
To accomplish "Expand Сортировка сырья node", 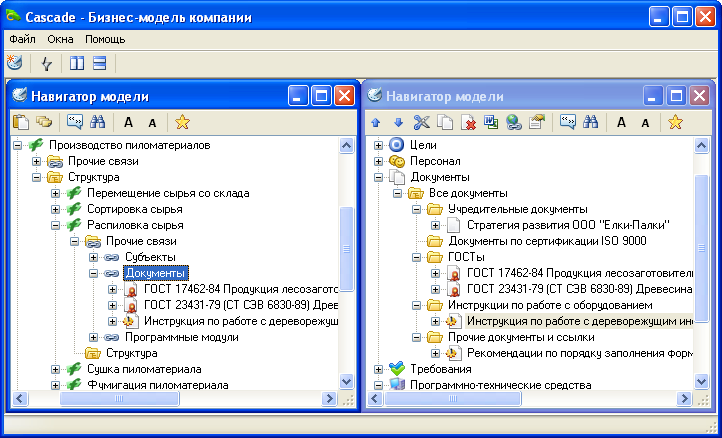I will pos(55,209).
